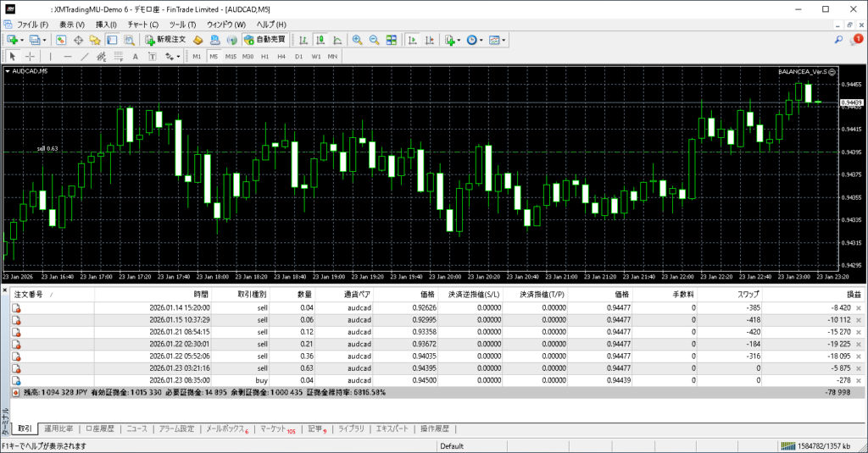Tile chart windows icon
The image size is (868, 453).
[x=392, y=40]
